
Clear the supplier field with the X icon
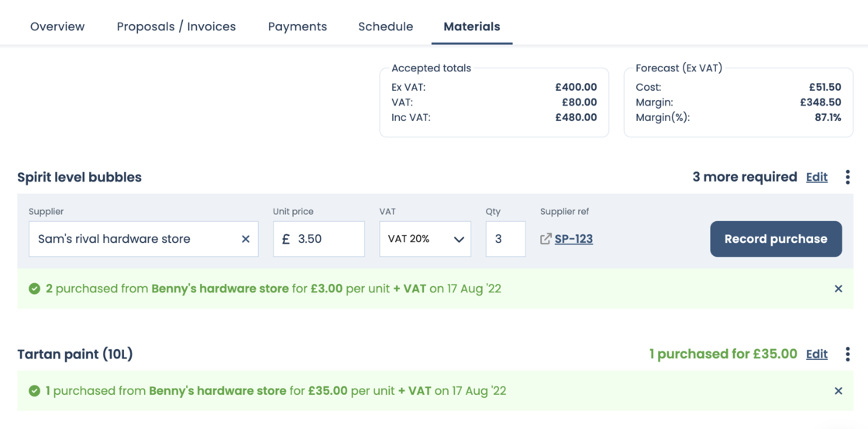(246, 239)
